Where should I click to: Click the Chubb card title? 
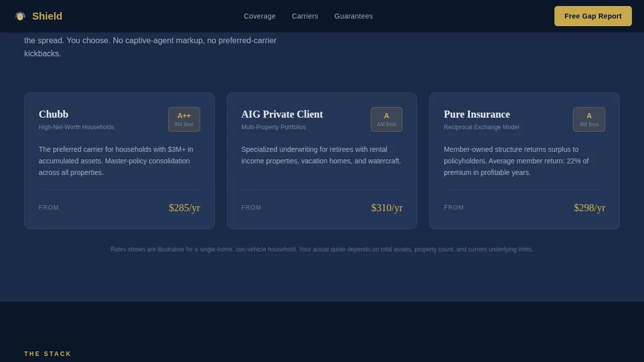click(x=53, y=114)
